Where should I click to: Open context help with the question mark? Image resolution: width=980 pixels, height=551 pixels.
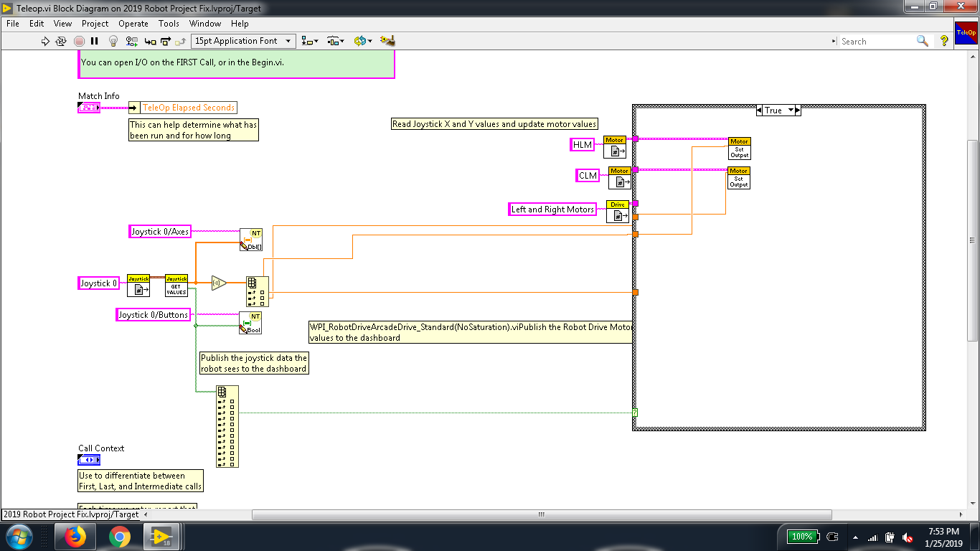click(x=944, y=41)
